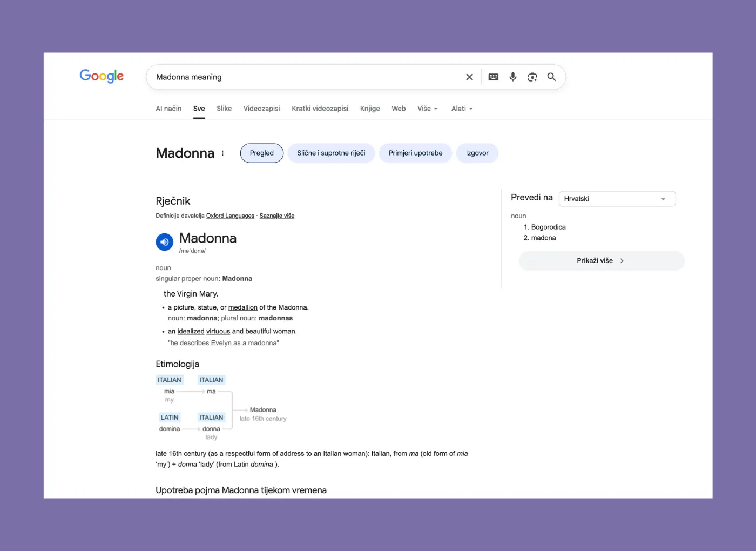Image resolution: width=756 pixels, height=551 pixels.
Task: Click the translation madona
Action: (x=543, y=238)
